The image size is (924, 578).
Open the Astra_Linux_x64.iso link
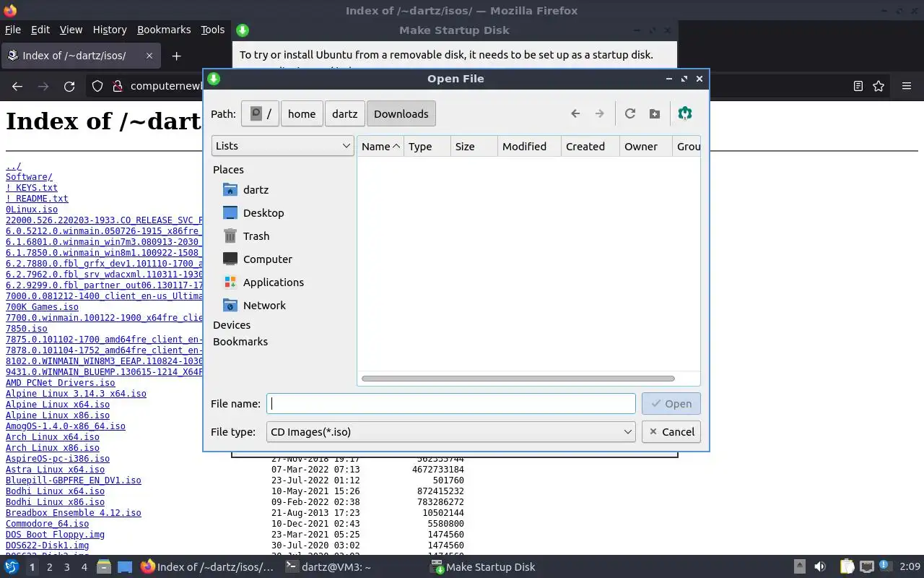(55, 470)
